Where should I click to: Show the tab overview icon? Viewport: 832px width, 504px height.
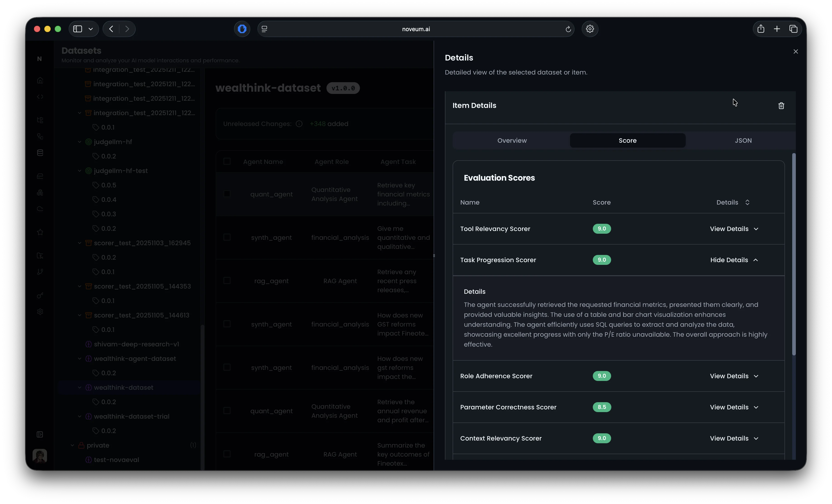point(793,29)
